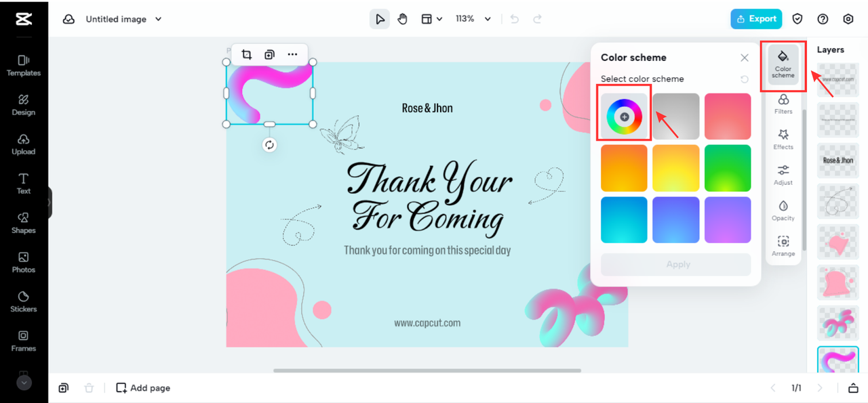Select the yellow gradient color scheme
The width and height of the screenshot is (868, 403).
[676, 168]
